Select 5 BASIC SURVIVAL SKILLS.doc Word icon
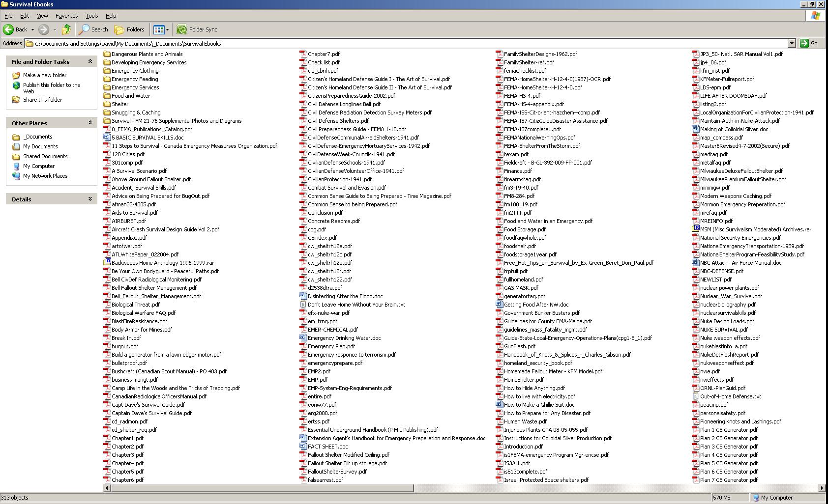This screenshot has width=828, height=504. pos(107,138)
